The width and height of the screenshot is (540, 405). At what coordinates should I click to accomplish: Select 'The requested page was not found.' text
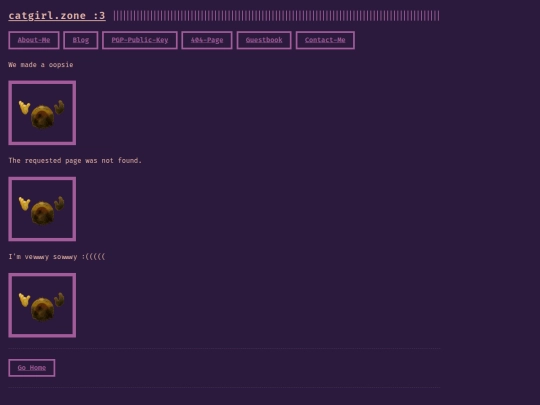[x=75, y=161]
